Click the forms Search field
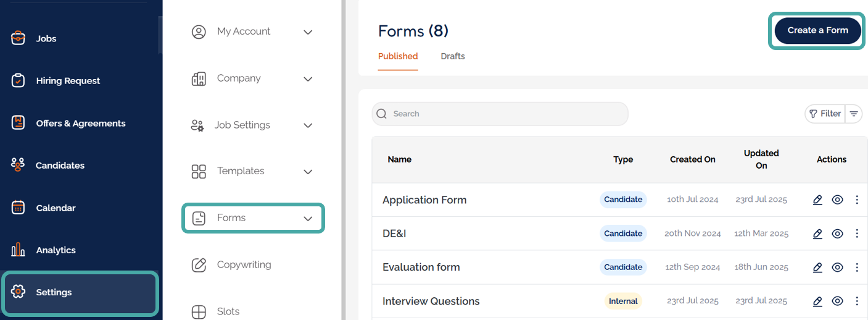The height and width of the screenshot is (320, 868). pos(500,114)
